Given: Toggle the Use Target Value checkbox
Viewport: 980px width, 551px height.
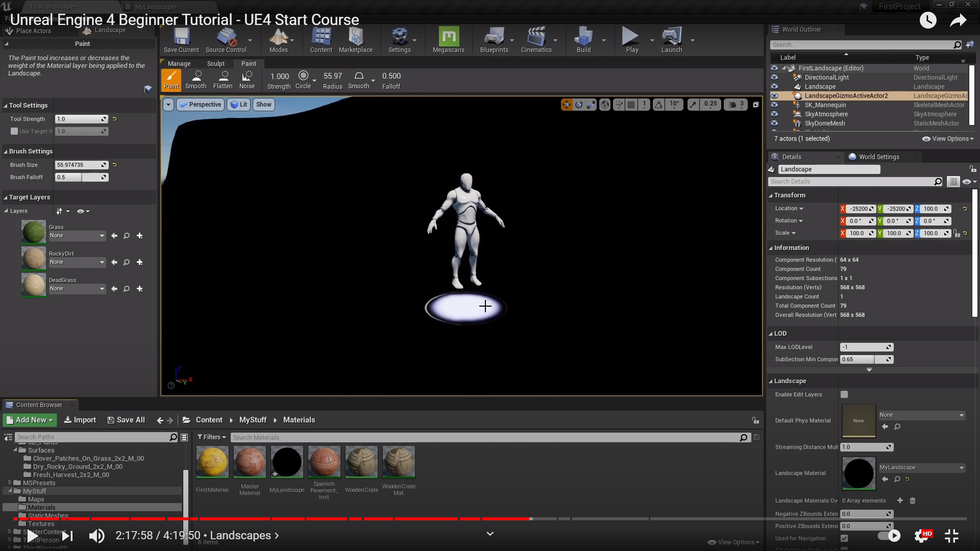Looking at the screenshot, I should click(14, 131).
